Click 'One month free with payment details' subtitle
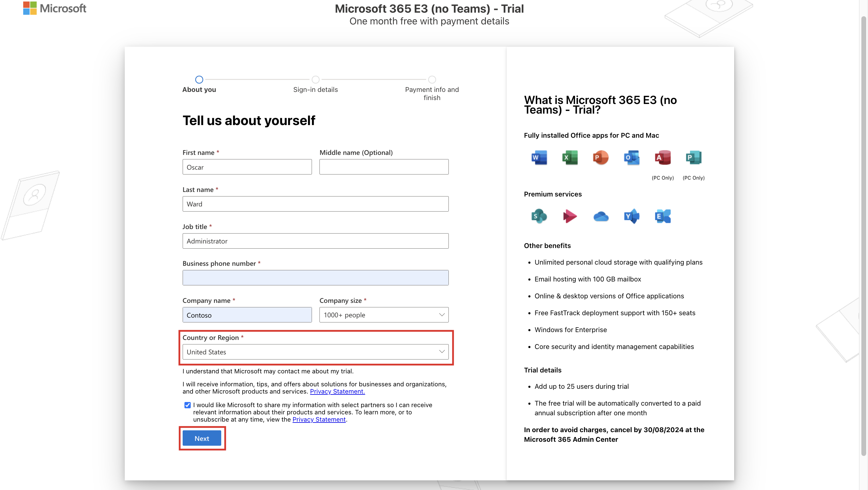 (429, 21)
